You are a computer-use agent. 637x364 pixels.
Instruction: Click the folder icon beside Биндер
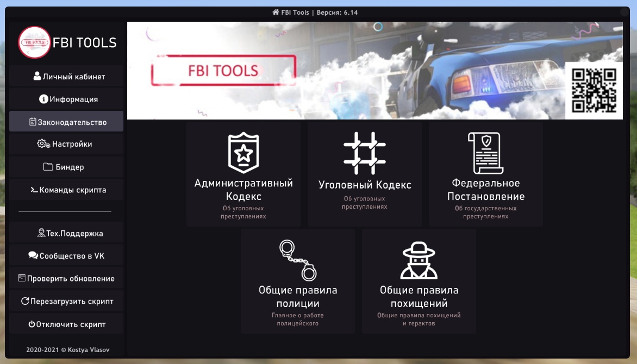click(48, 167)
